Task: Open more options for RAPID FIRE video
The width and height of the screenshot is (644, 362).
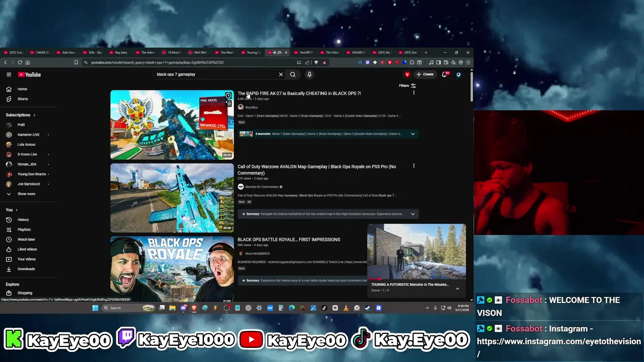Action: 414,93
